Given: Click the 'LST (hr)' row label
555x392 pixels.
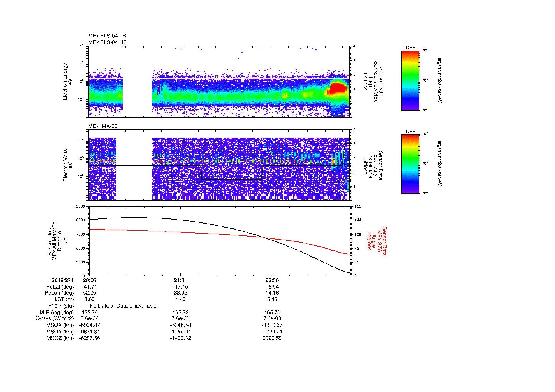Looking at the screenshot, I should coord(64,299).
